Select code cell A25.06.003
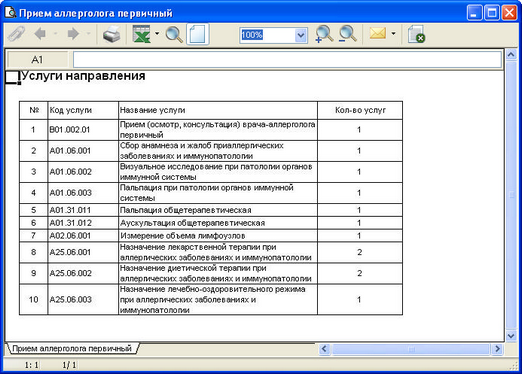Image resolution: width=522 pixels, height=374 pixels. click(83, 300)
